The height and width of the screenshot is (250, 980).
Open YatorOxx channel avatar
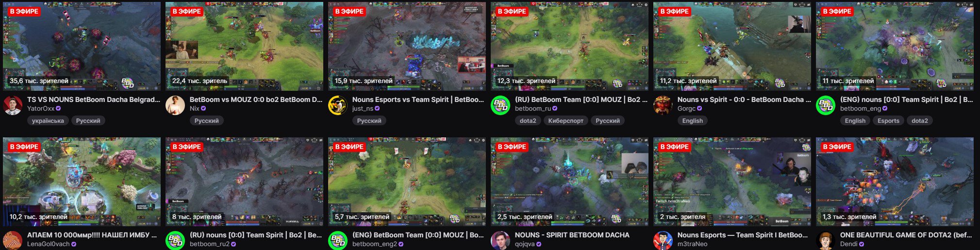tap(13, 105)
